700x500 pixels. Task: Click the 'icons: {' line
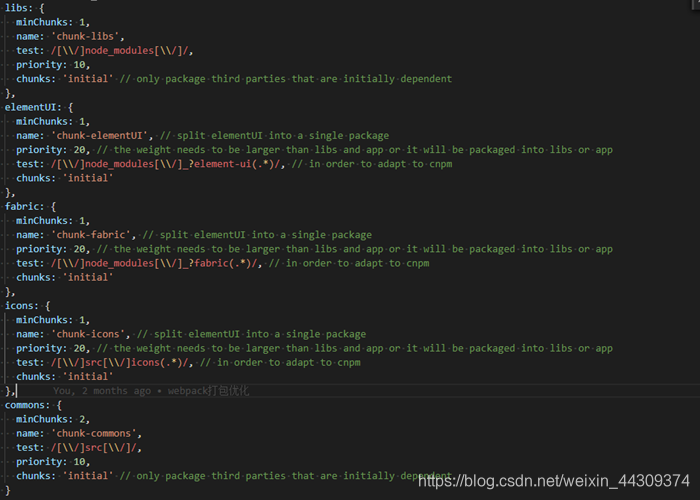point(28,306)
